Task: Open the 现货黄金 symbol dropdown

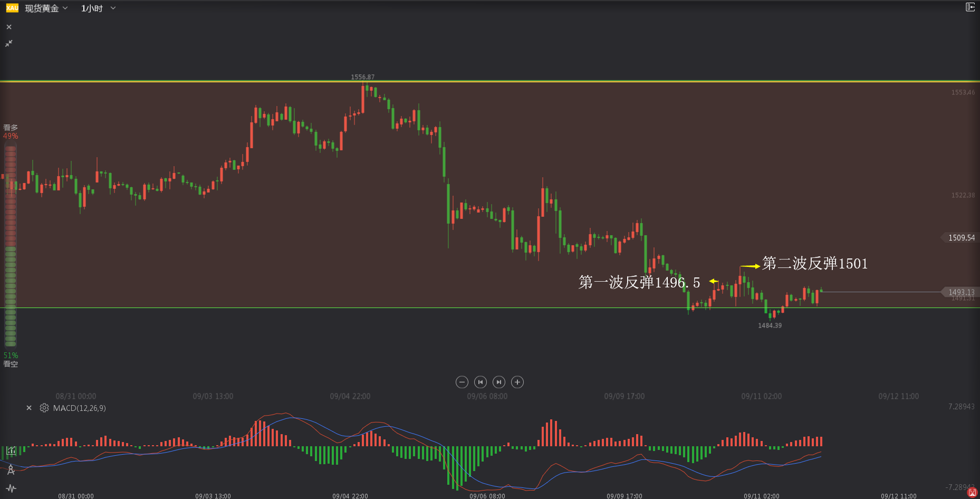Action: click(46, 8)
